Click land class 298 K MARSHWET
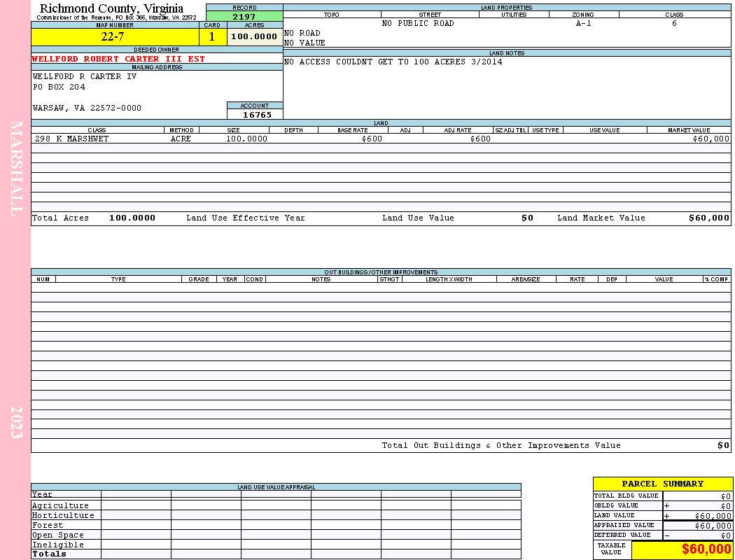 71,139
